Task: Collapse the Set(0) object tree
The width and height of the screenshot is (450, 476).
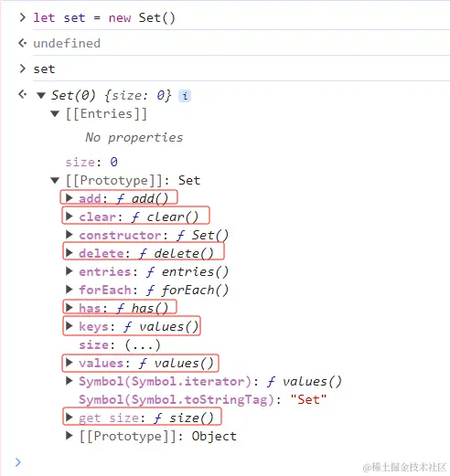Action: pos(41,96)
